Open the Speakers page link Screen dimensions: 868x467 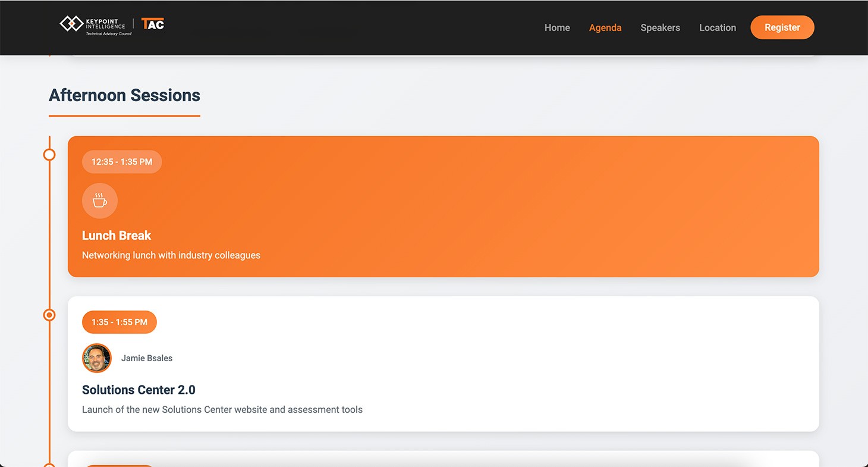[660, 27]
